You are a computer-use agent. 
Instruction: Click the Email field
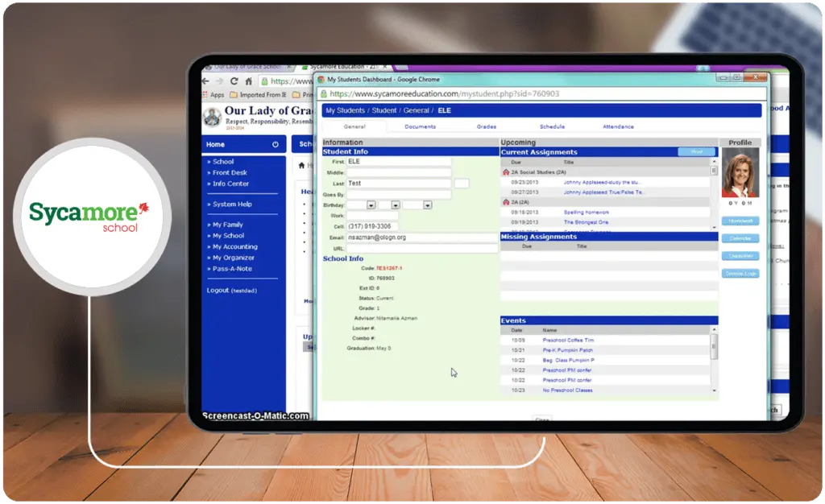tap(422, 238)
